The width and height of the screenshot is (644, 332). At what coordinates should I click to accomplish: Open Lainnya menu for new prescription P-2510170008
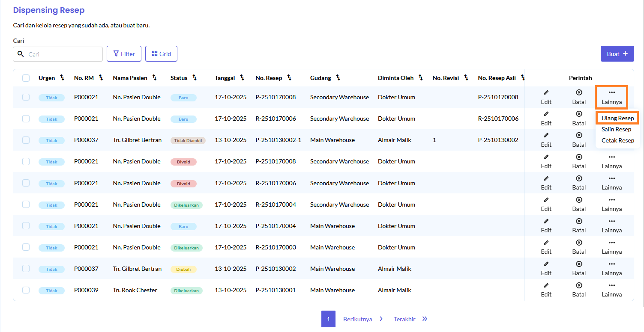point(611,97)
